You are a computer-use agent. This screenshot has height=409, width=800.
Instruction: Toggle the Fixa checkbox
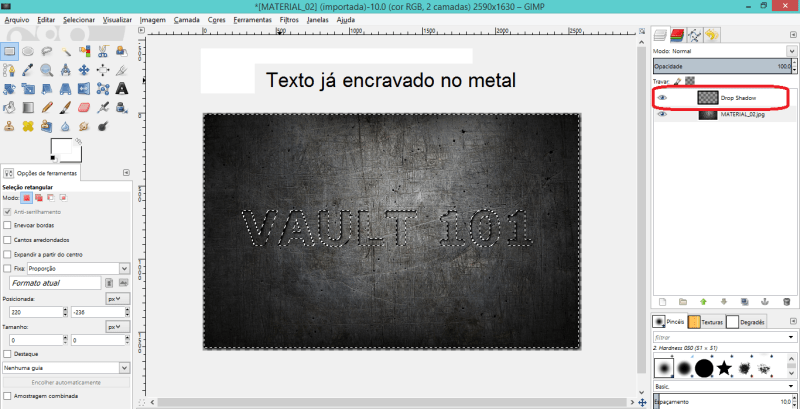point(7,268)
